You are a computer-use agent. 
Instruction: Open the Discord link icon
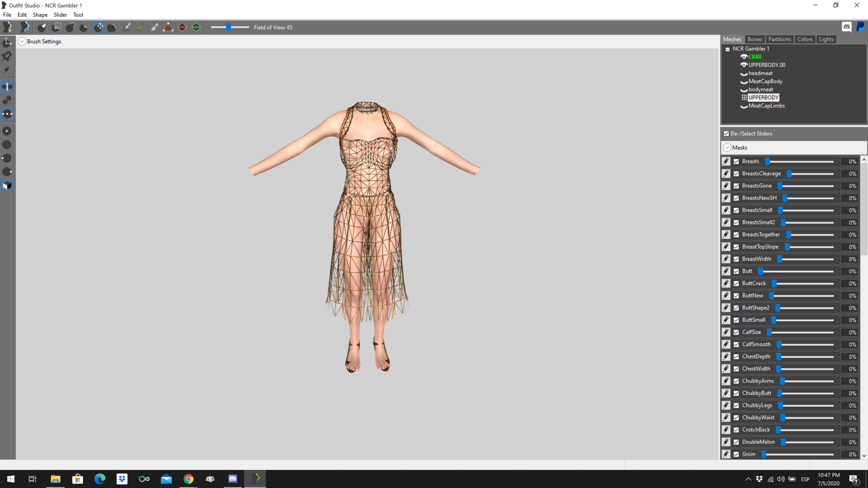[847, 27]
